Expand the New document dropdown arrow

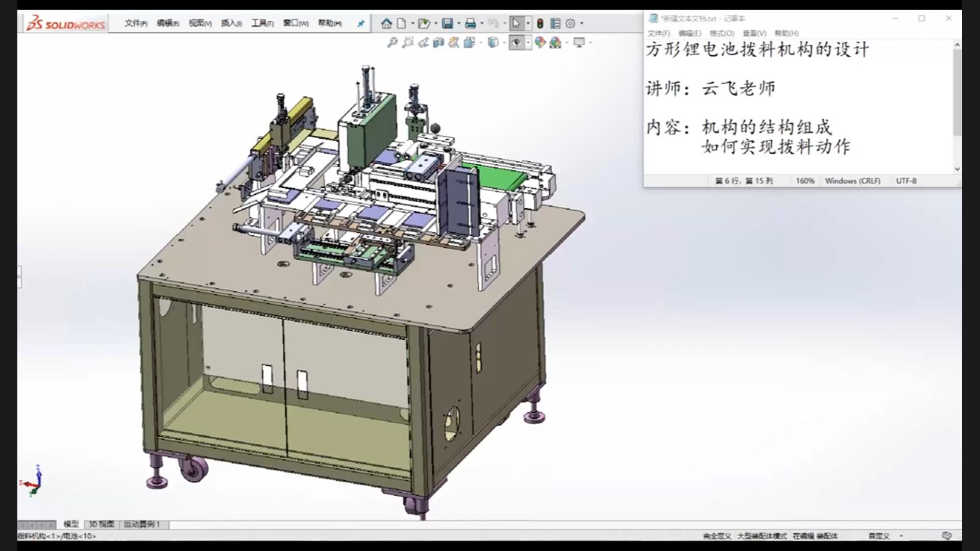tap(412, 23)
